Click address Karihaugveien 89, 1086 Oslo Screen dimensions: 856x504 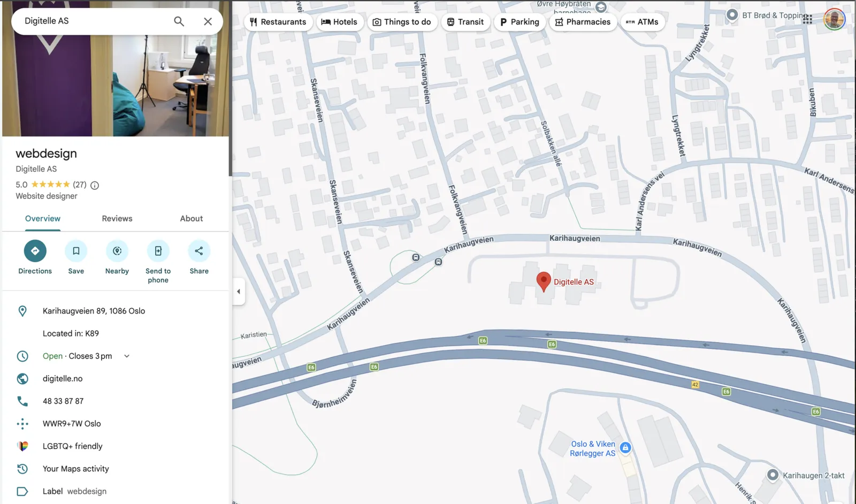pyautogui.click(x=94, y=311)
